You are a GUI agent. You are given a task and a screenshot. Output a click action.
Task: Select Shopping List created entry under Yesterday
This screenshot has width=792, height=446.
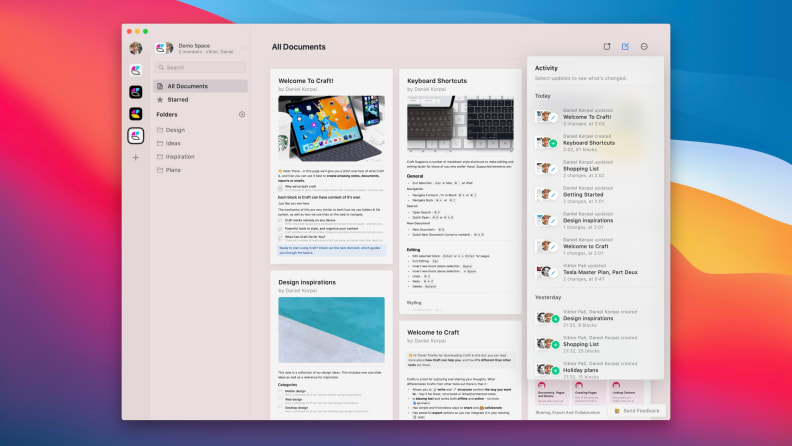(x=594, y=344)
